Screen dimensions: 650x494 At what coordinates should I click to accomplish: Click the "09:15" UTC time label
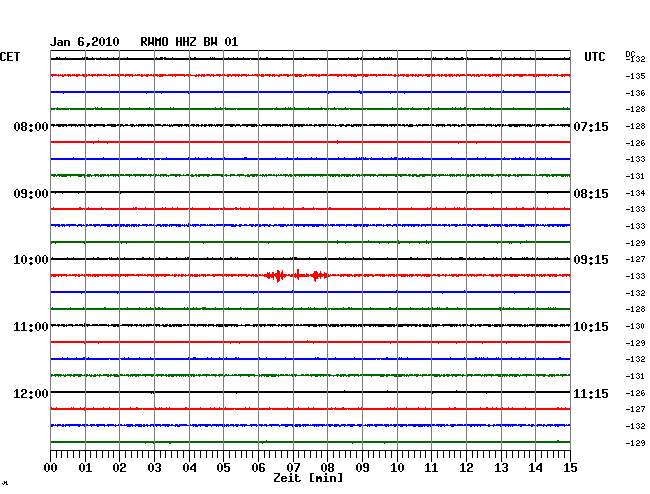591,260
